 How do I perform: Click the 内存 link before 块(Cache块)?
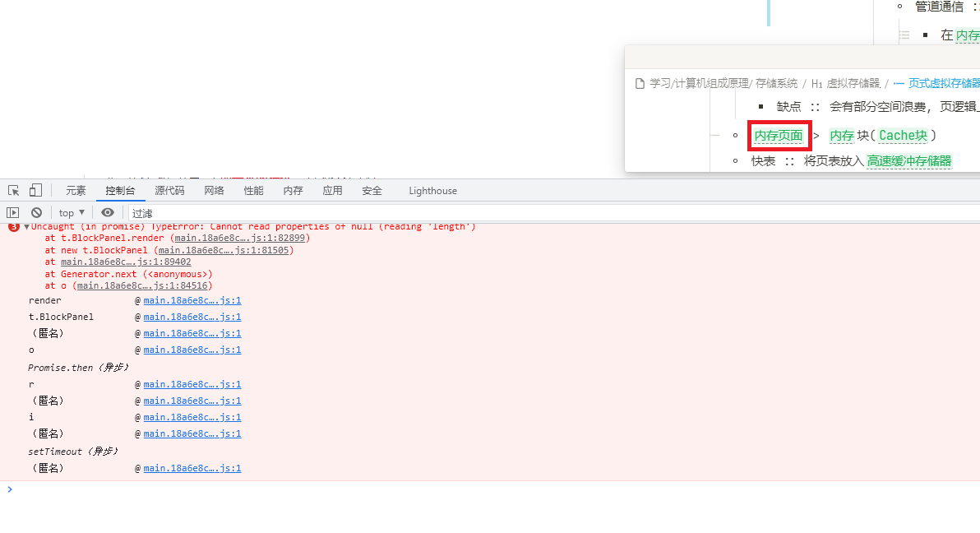(841, 136)
